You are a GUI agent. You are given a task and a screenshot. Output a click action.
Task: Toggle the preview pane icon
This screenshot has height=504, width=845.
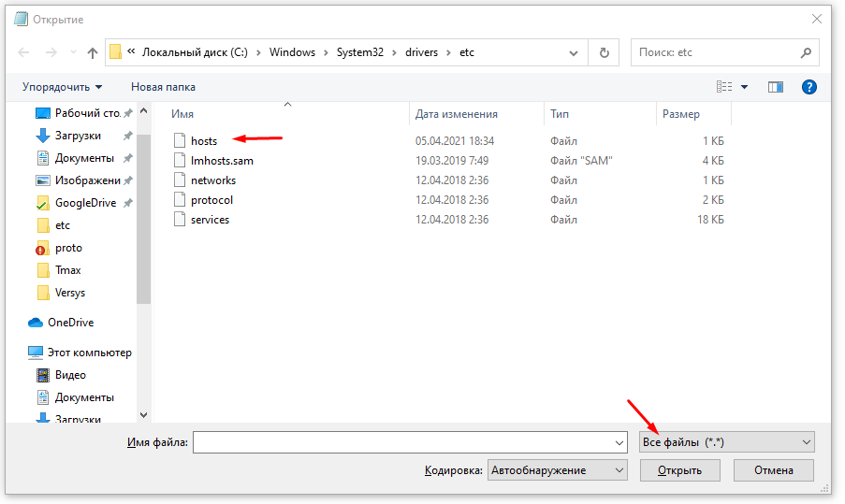click(x=775, y=87)
